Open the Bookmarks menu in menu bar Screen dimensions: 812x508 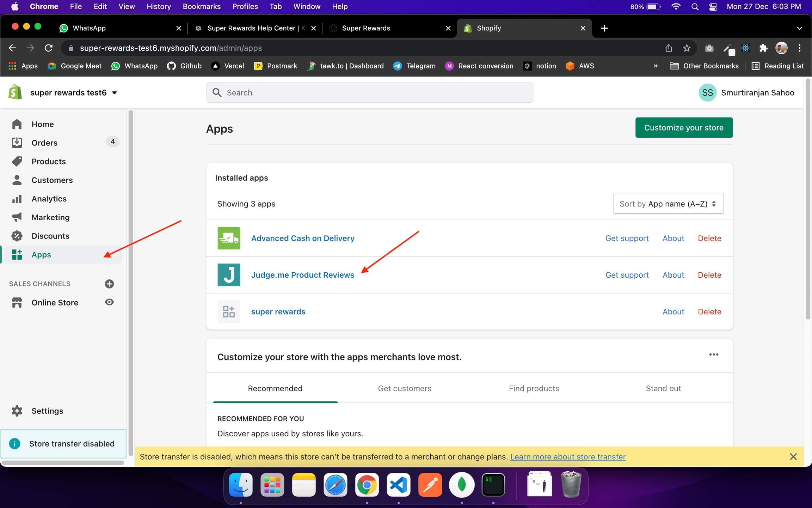click(x=201, y=6)
